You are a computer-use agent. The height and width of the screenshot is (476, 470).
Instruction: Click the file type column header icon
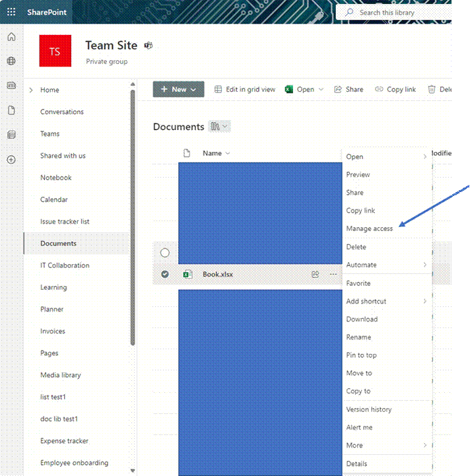187,153
